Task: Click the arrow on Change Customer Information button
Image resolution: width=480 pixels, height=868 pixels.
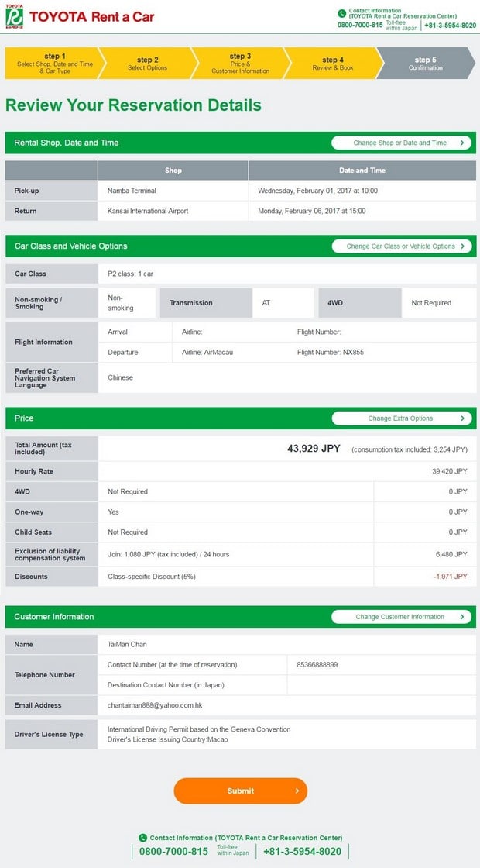Action: click(x=461, y=617)
